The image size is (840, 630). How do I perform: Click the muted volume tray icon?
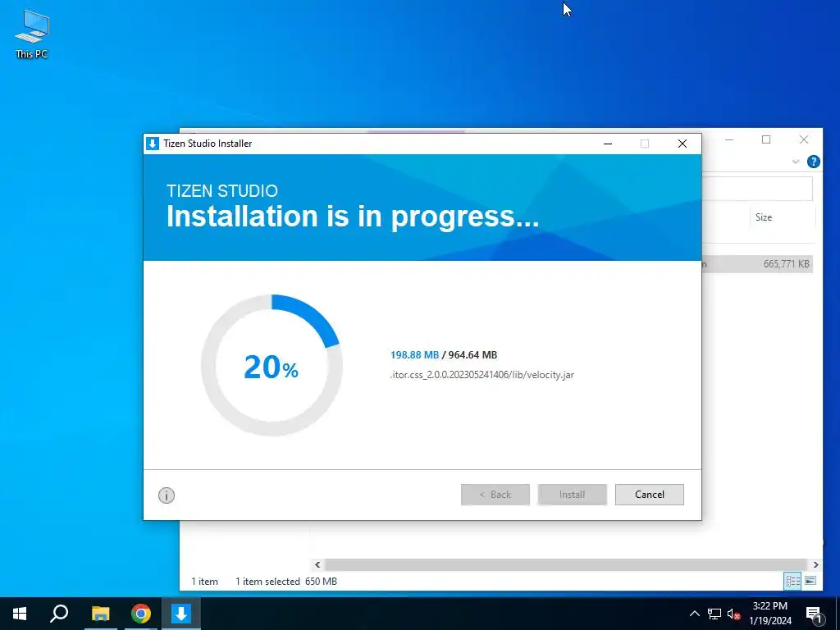click(x=733, y=614)
